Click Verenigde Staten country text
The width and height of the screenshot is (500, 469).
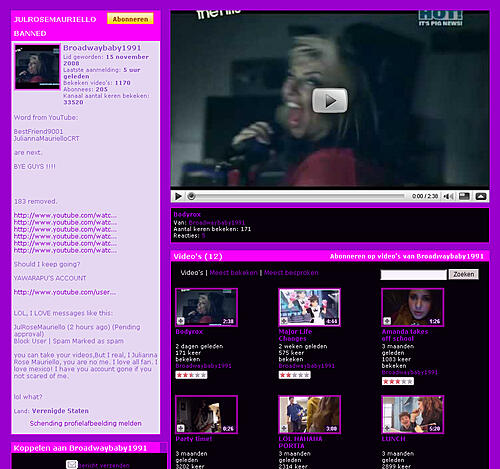click(x=60, y=411)
